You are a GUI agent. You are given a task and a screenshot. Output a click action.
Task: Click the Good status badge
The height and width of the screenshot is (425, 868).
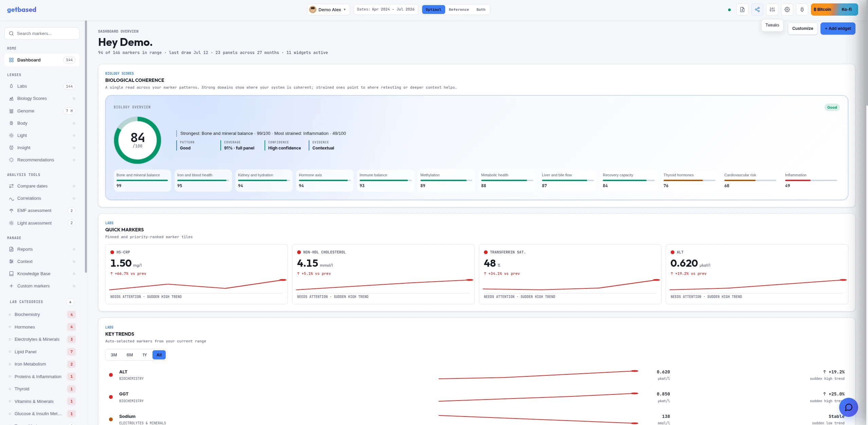point(832,107)
